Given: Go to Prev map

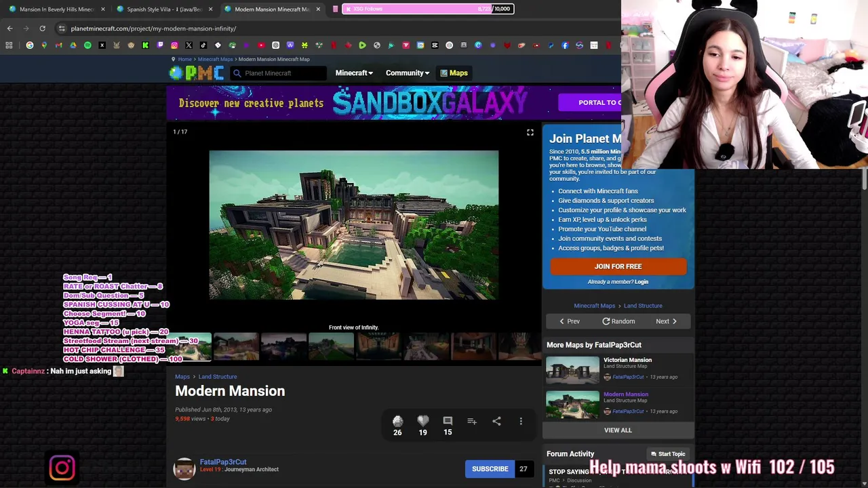Looking at the screenshot, I should (569, 321).
